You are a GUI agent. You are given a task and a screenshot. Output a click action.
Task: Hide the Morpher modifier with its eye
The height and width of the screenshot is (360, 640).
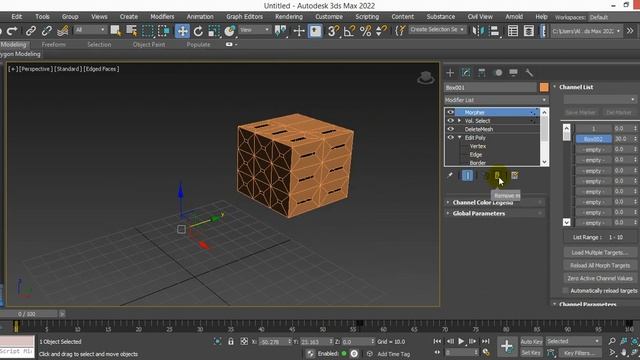point(451,112)
